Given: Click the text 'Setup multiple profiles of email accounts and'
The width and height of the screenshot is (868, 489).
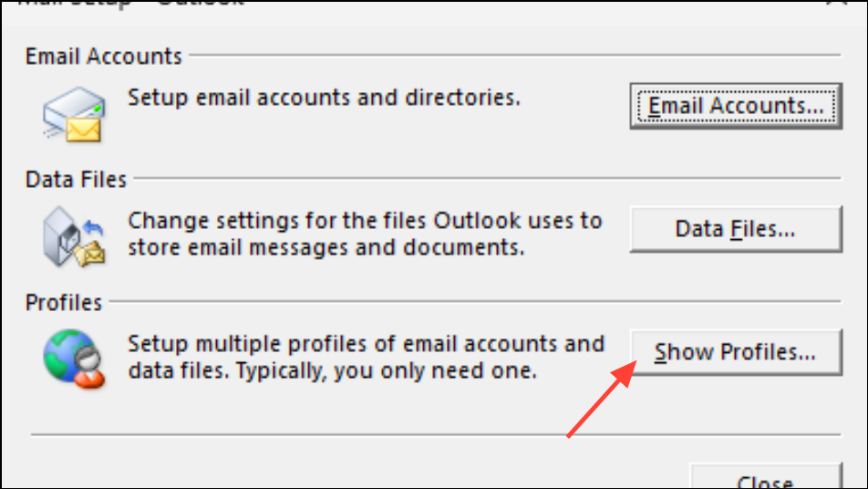Looking at the screenshot, I should coord(367,344).
